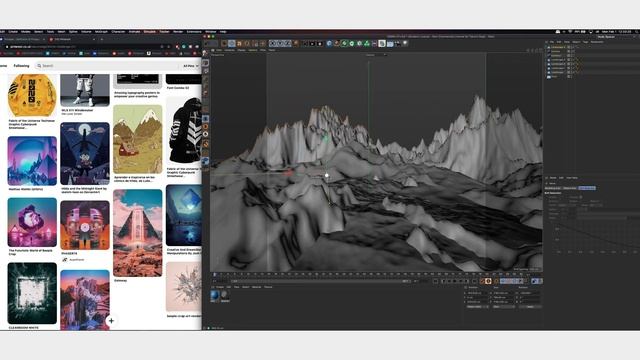This screenshot has width=640, height=360.
Task: Click the highlighted Deformer icon in toolbar
Action: (382, 43)
